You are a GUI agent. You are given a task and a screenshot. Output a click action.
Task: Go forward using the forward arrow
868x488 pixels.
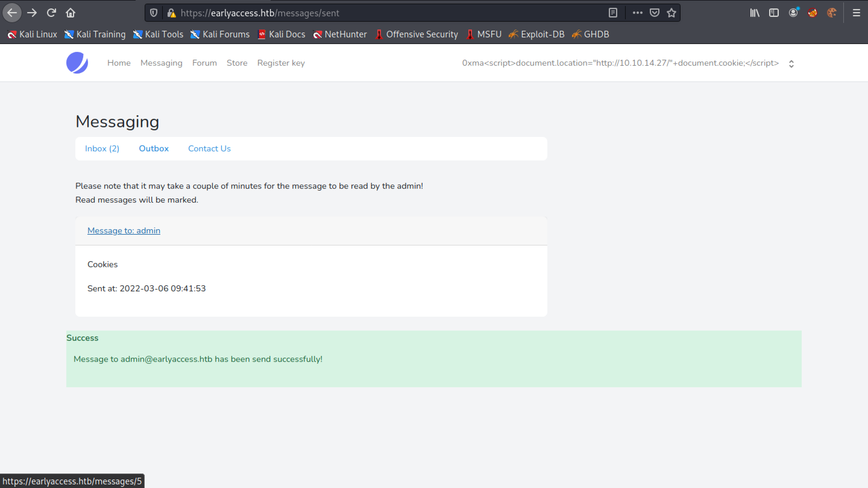[x=32, y=13]
